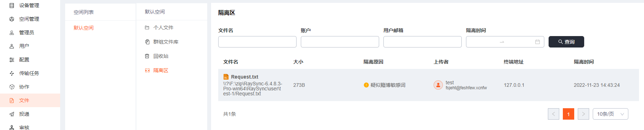The width and height of the screenshot is (644, 130).
Task: Go to previous page arrow
Action: coord(554,114)
